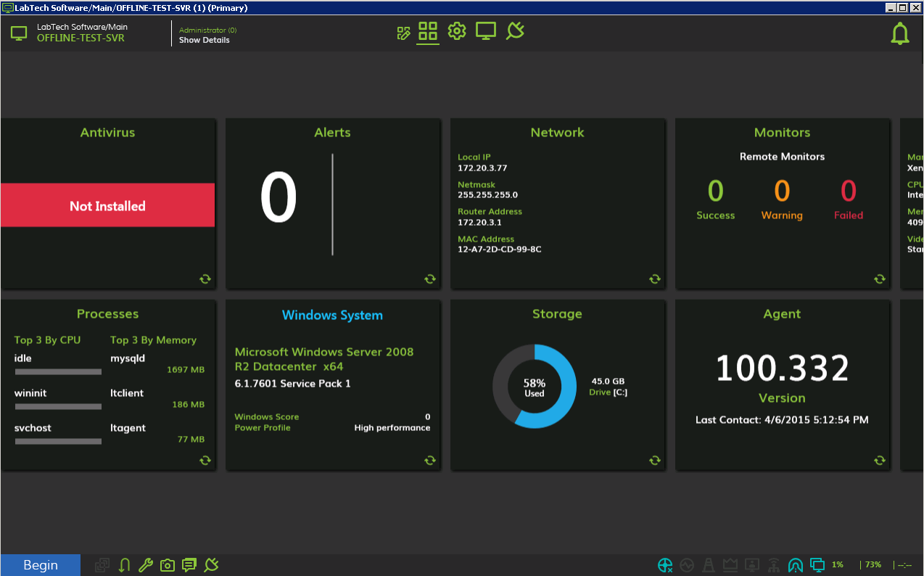Image resolution: width=924 pixels, height=576 pixels.
Task: Click the plug icon in top toolbar
Action: tap(515, 31)
